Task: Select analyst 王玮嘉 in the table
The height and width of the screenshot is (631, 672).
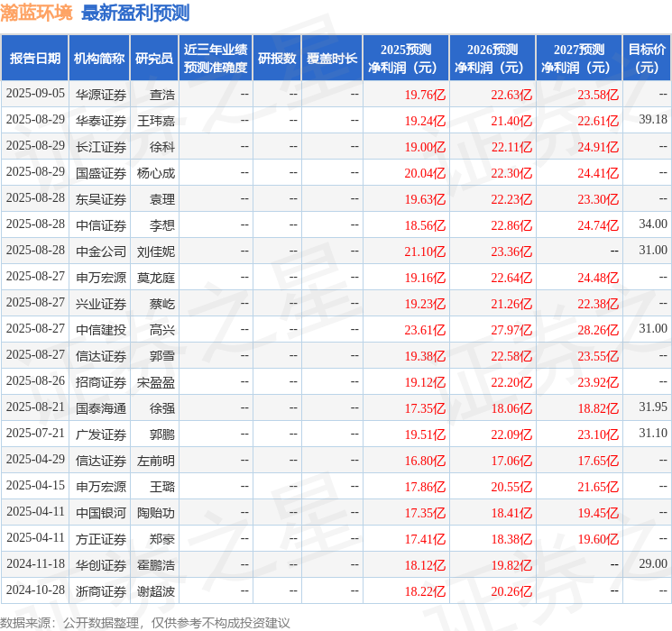Action: [x=156, y=120]
